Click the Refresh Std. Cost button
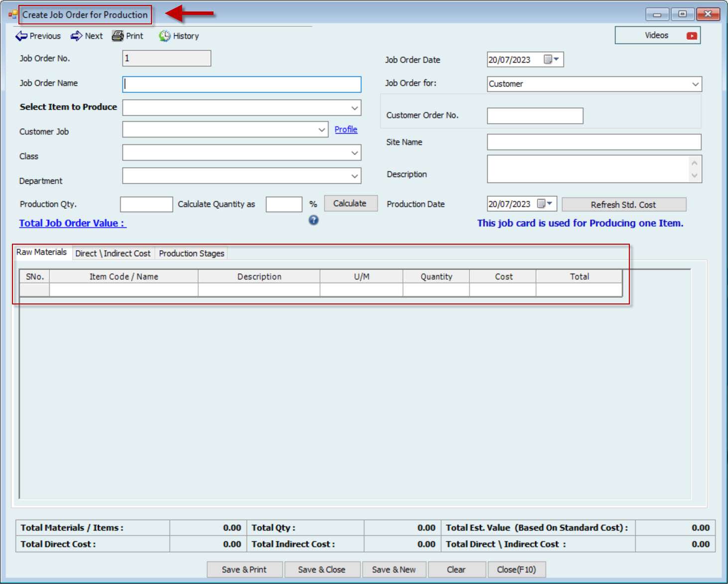Image resolution: width=728 pixels, height=584 pixels. (x=623, y=205)
